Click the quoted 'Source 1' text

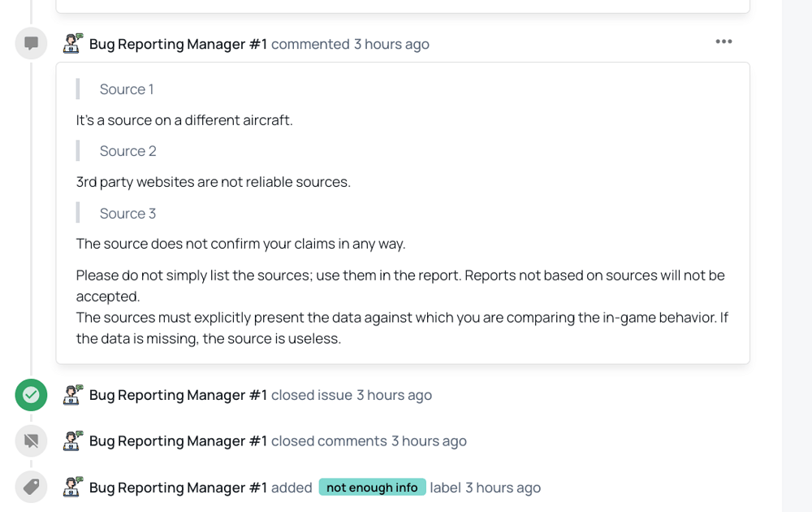click(127, 89)
